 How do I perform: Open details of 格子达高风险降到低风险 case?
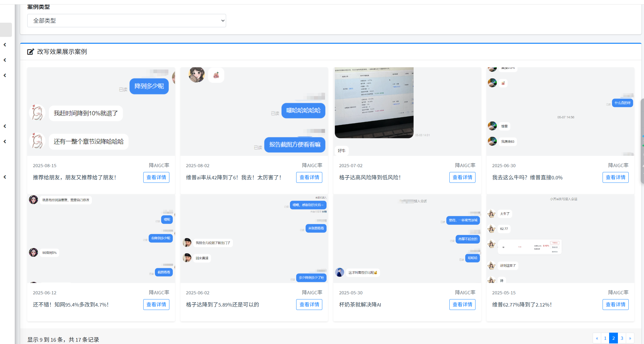tap(462, 177)
